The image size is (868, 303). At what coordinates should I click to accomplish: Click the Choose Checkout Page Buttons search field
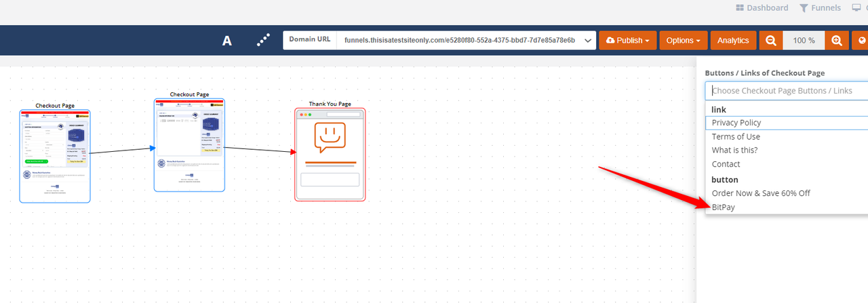787,91
